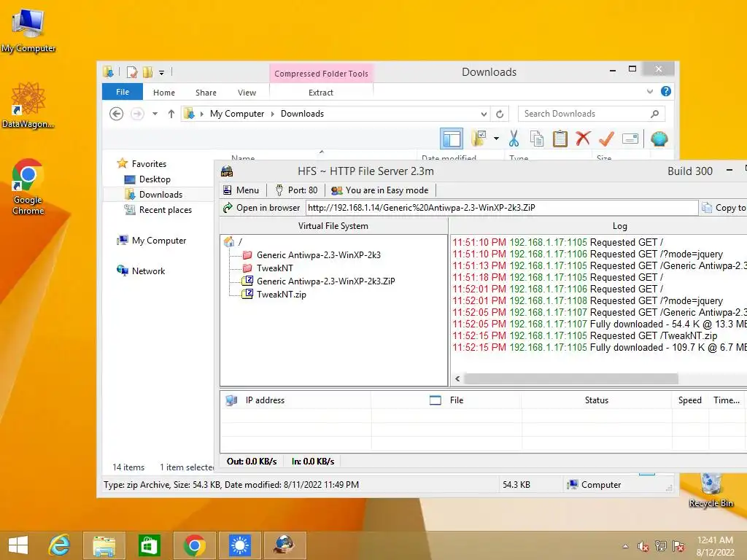Open the Share ribbon tab
The height and width of the screenshot is (560, 747).
[x=206, y=93]
